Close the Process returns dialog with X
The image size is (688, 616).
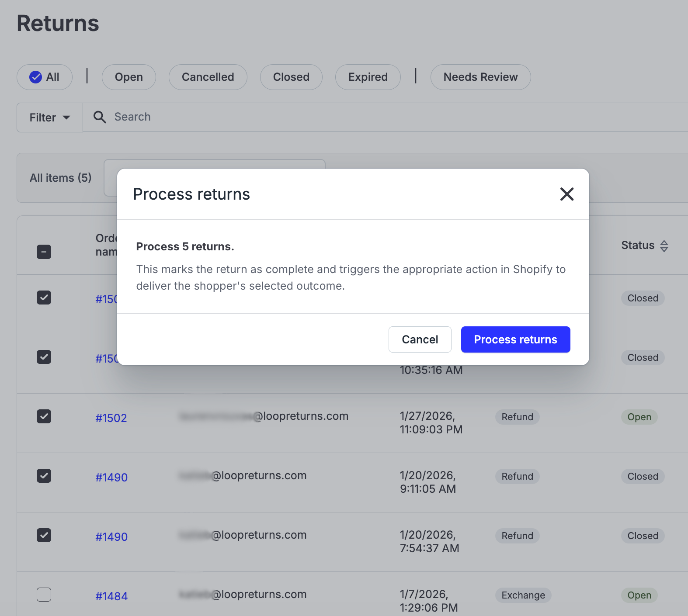click(x=566, y=194)
